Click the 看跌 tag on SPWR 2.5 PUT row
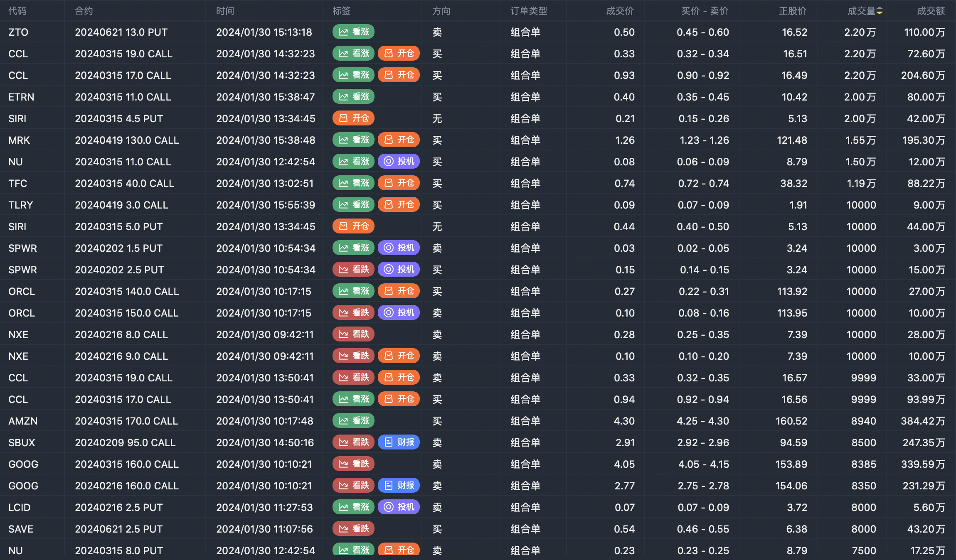Screen dimensions: 956x560 point(353,270)
